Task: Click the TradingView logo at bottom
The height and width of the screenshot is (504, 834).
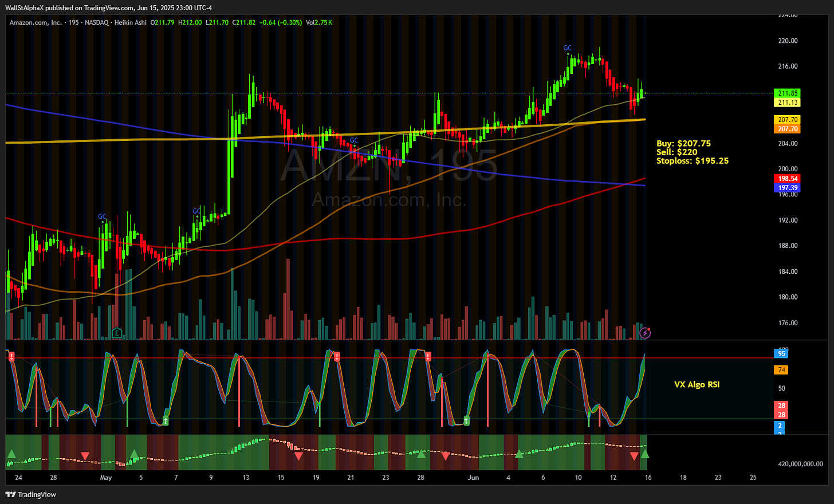Action: [x=32, y=494]
